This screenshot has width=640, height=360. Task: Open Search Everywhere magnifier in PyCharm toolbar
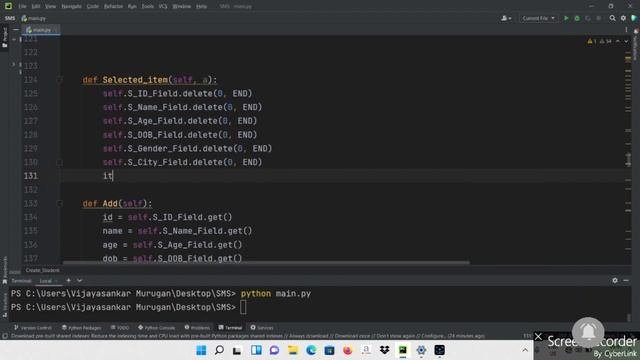[x=612, y=18]
